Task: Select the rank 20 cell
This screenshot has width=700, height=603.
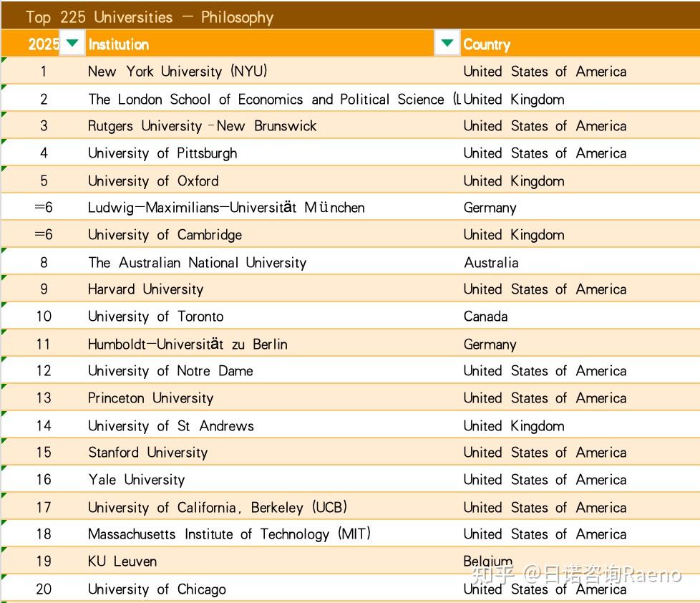Action: 44,589
